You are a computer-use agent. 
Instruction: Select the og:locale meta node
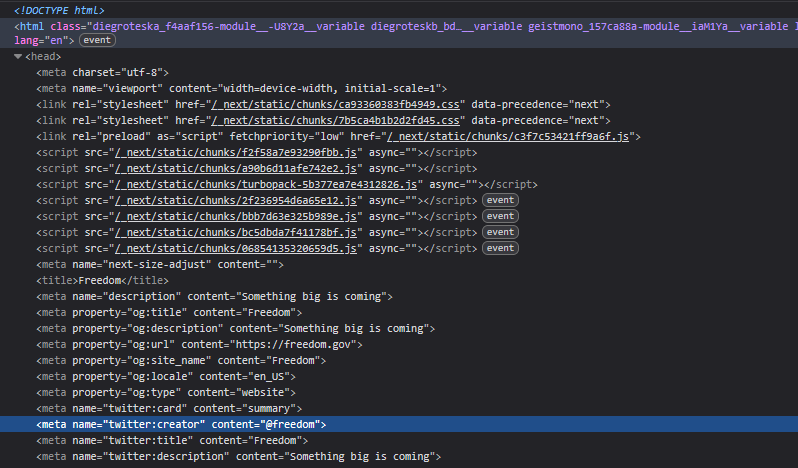click(166, 376)
